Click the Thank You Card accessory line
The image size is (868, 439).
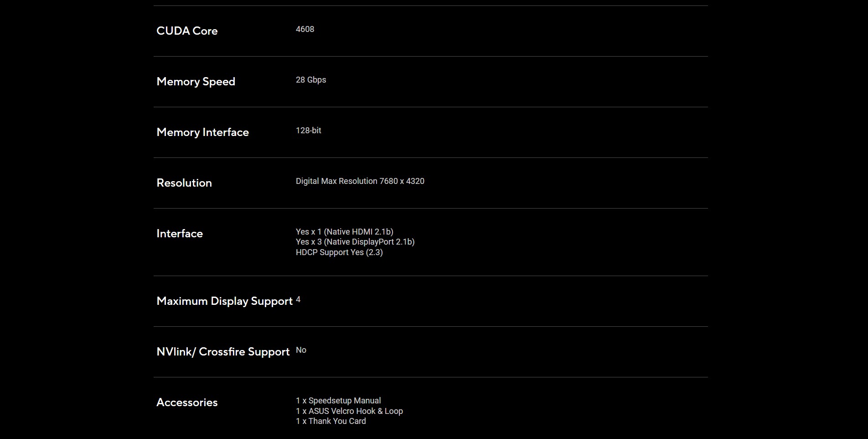pyautogui.click(x=331, y=421)
